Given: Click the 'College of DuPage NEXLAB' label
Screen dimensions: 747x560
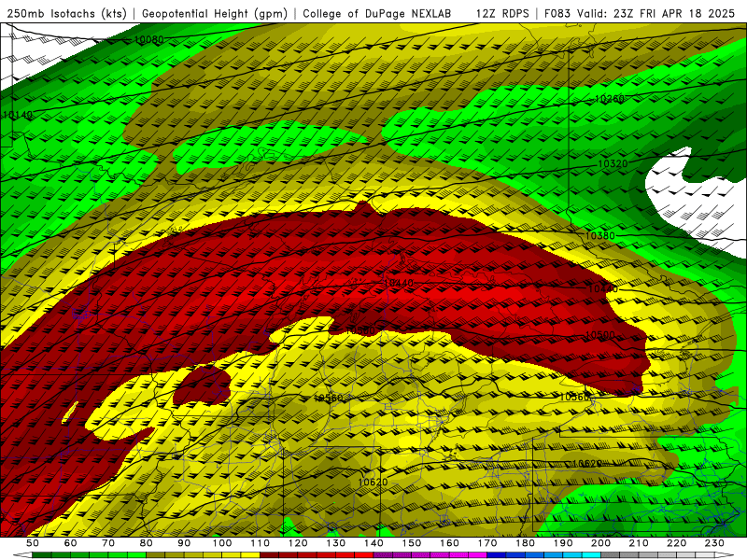Looking at the screenshot, I should point(377,13).
